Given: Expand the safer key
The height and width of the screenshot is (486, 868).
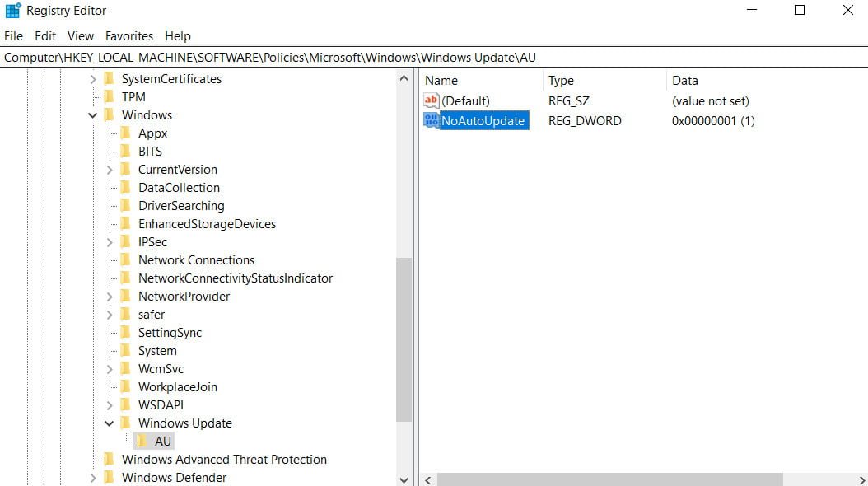Looking at the screenshot, I should [x=110, y=315].
